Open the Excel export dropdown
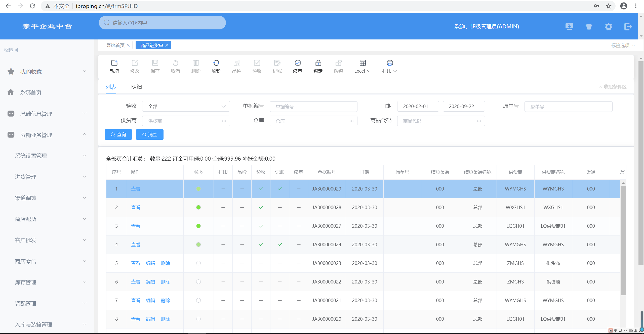644x334 pixels. (363, 66)
